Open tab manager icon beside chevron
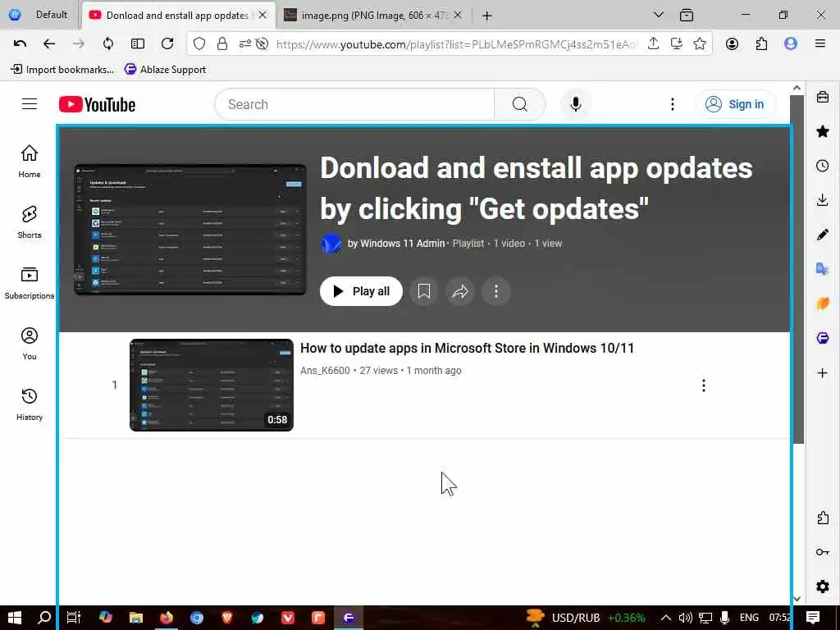 click(687, 16)
